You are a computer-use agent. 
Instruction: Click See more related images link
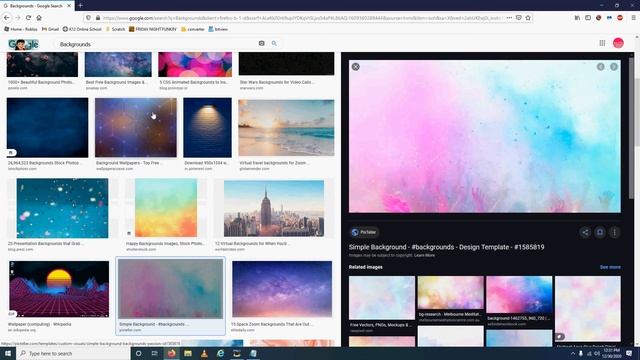click(610, 267)
